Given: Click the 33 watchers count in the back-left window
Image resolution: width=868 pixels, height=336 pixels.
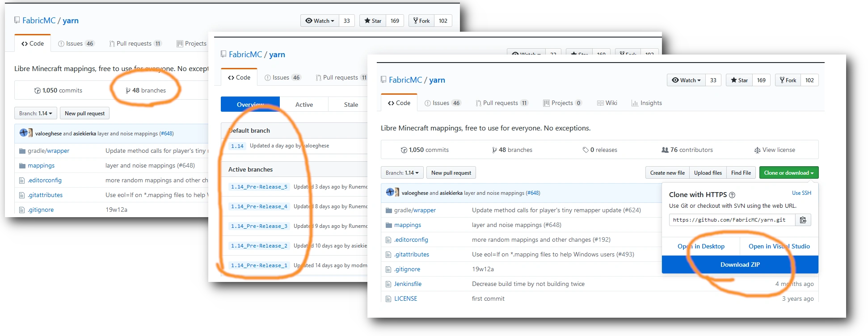Looking at the screenshot, I should [347, 21].
